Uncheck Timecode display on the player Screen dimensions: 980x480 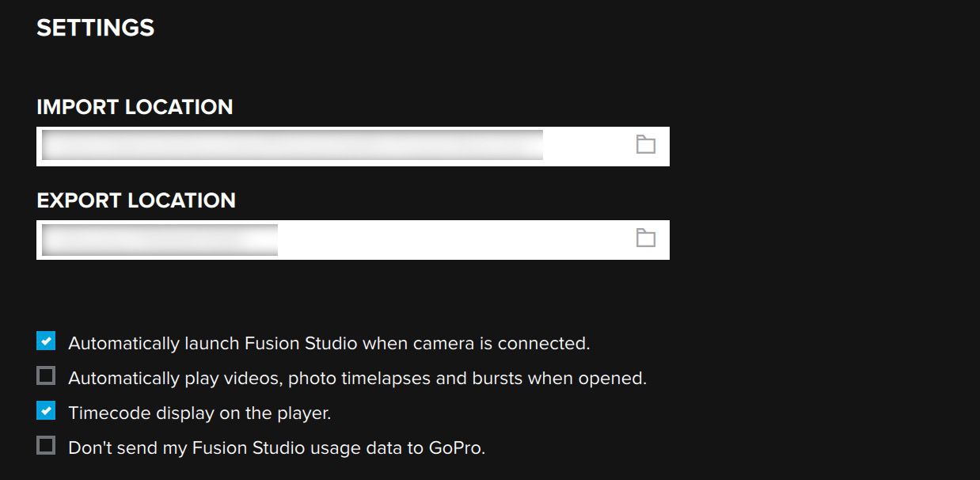46,410
